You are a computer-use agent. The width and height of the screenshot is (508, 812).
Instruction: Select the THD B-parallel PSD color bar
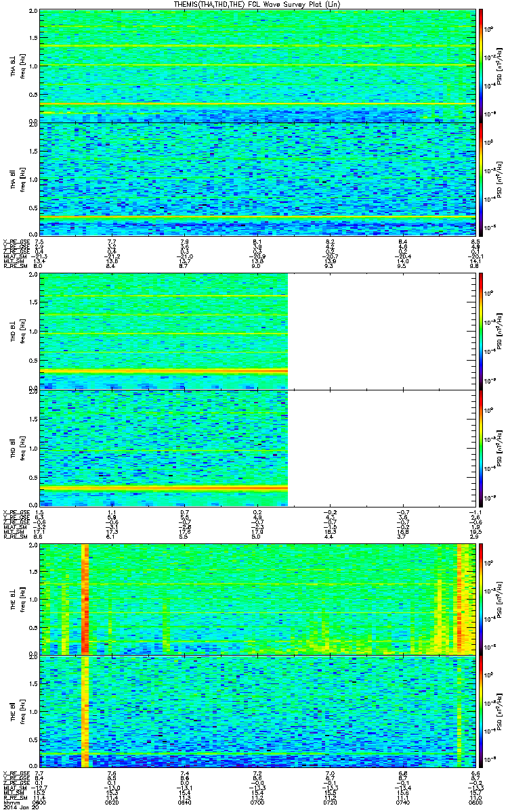click(480, 447)
